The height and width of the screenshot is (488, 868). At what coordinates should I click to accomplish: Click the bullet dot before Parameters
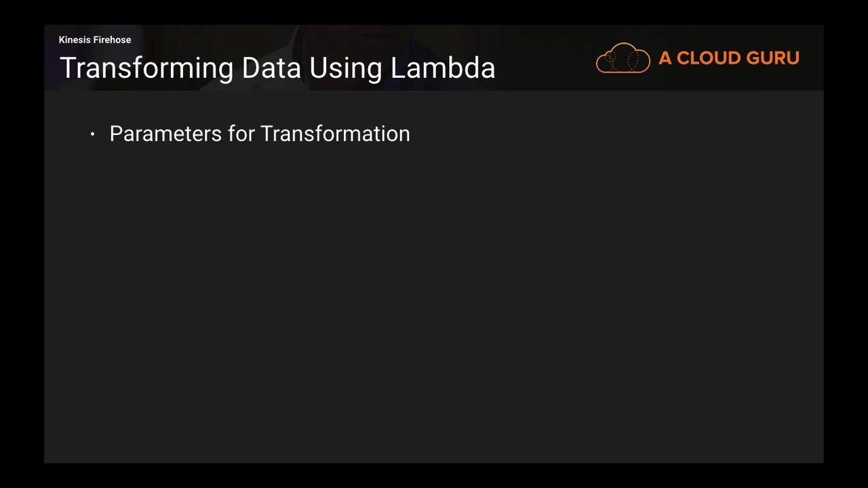[93, 135]
